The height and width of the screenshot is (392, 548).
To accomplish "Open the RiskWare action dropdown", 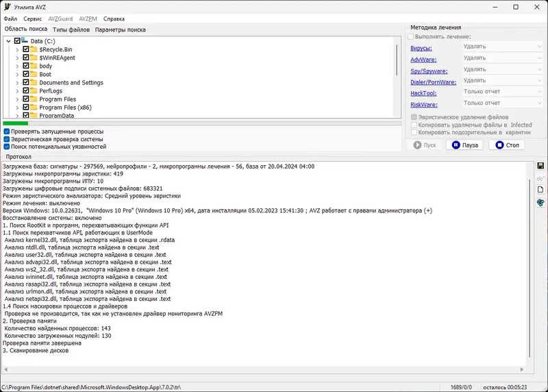I will coord(502,103).
